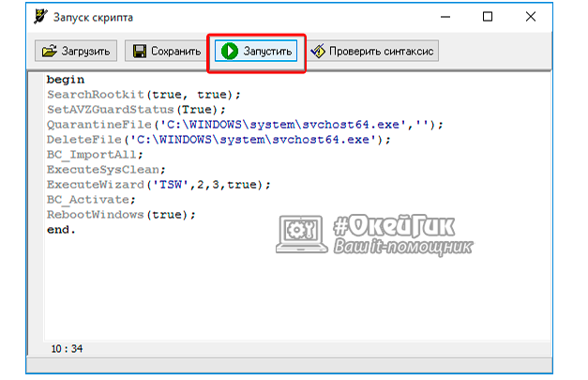Image resolution: width=588 pixels, height=380 pixels.
Task: Click the QuarantineFile svchost64.exe line
Action: (x=245, y=125)
